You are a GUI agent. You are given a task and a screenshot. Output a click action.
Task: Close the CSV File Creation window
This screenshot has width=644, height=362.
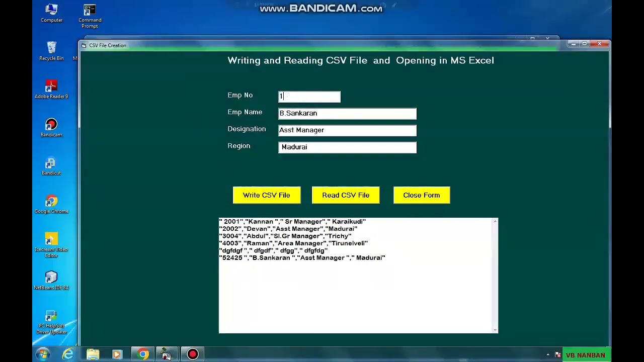[x=599, y=44]
